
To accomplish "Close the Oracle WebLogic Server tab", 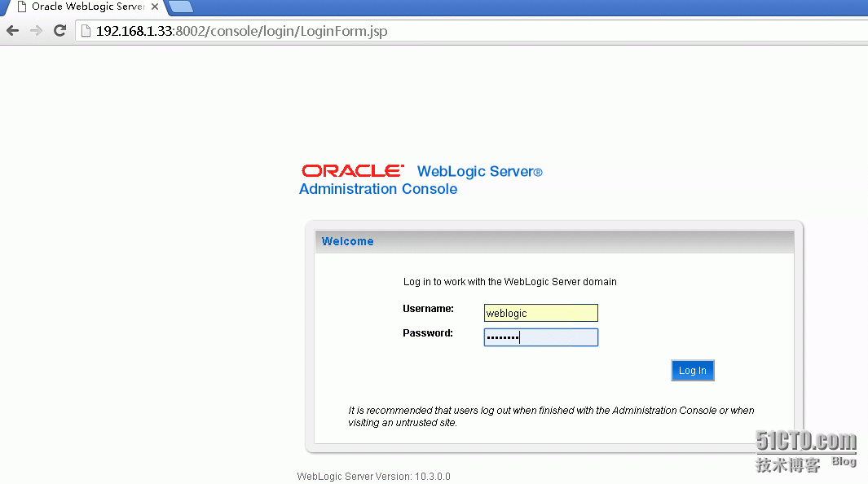I will tap(155, 7).
